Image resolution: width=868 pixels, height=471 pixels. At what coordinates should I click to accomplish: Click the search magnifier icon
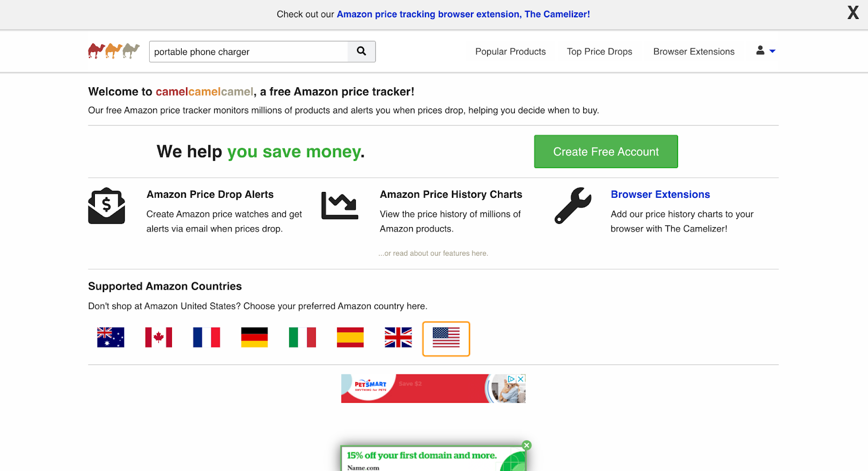(361, 51)
